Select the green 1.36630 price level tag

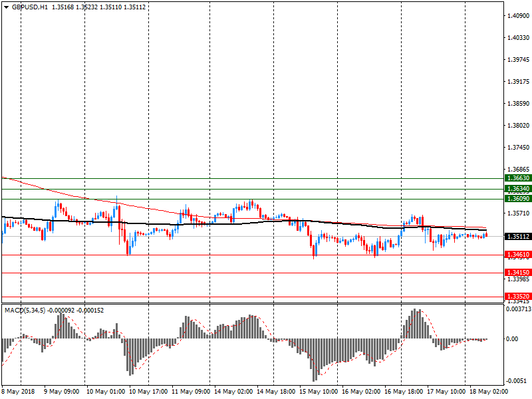pyautogui.click(x=518, y=178)
